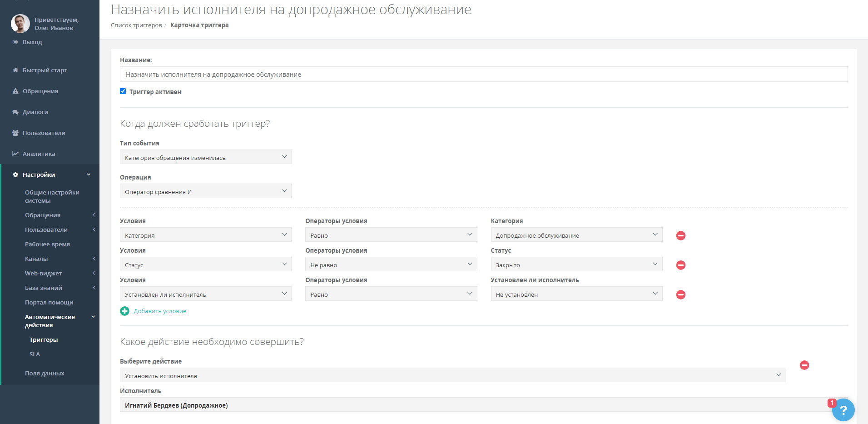The width and height of the screenshot is (868, 424).
Task: Open Портал помощи settings
Action: pyautogui.click(x=49, y=302)
